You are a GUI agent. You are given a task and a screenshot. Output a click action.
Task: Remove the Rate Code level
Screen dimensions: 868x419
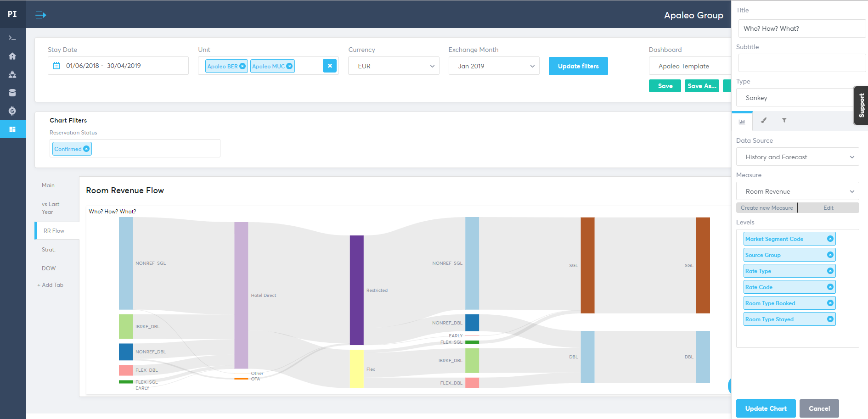click(830, 287)
